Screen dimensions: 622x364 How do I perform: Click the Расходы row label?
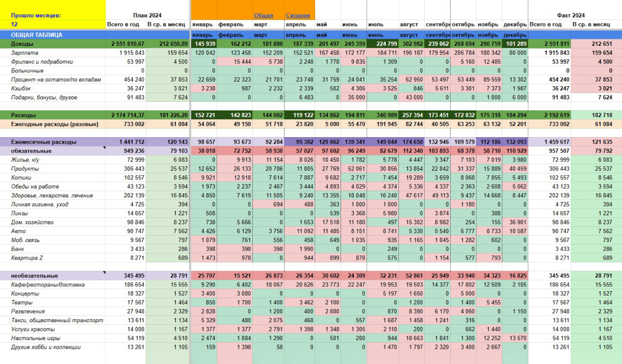23,115
